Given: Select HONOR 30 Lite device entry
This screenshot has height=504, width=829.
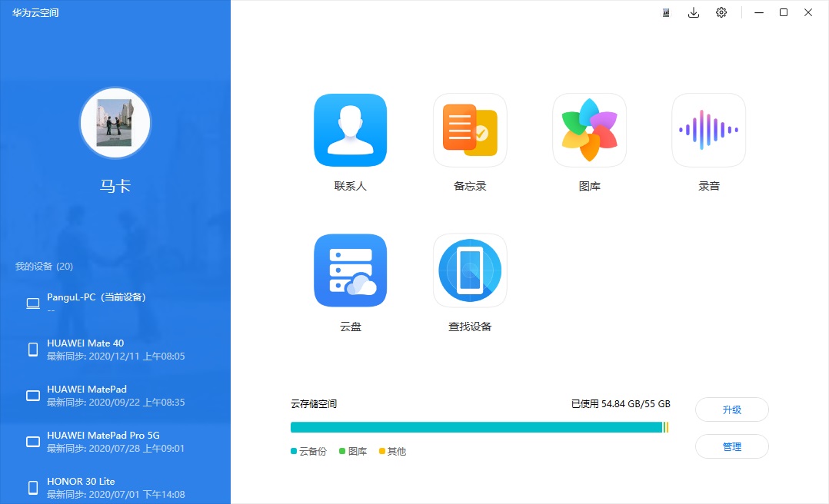Looking at the screenshot, I should coord(115,488).
